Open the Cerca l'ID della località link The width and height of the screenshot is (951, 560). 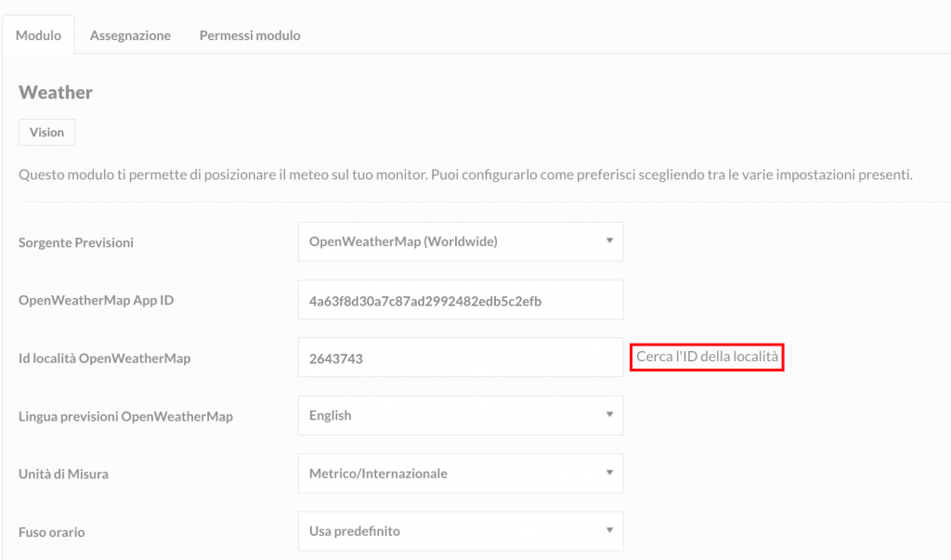point(707,357)
